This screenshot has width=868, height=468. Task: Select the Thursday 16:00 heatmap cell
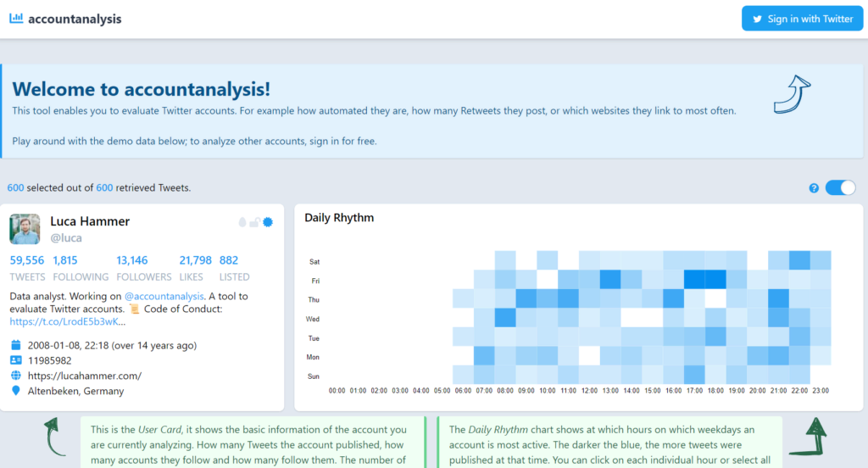(673, 298)
